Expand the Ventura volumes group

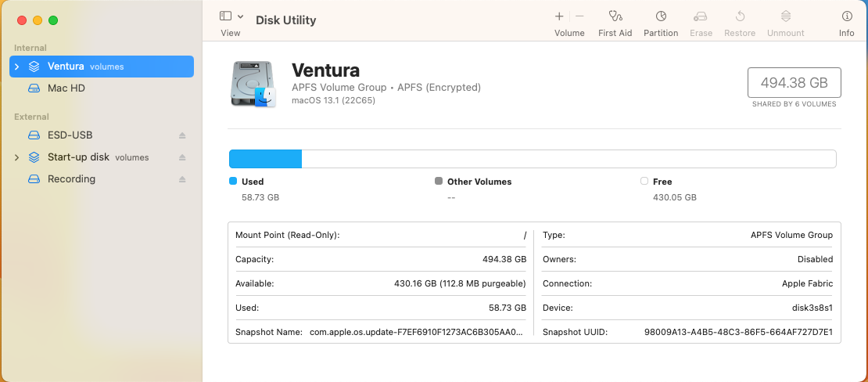16,67
